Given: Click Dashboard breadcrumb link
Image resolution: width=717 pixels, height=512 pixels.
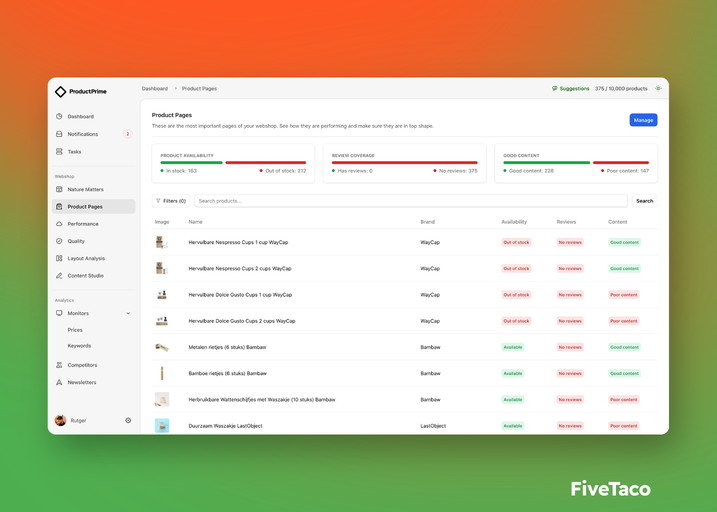Looking at the screenshot, I should coord(155,88).
